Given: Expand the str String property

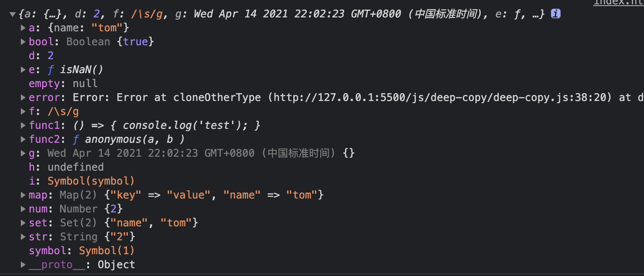Looking at the screenshot, I should (23, 237).
